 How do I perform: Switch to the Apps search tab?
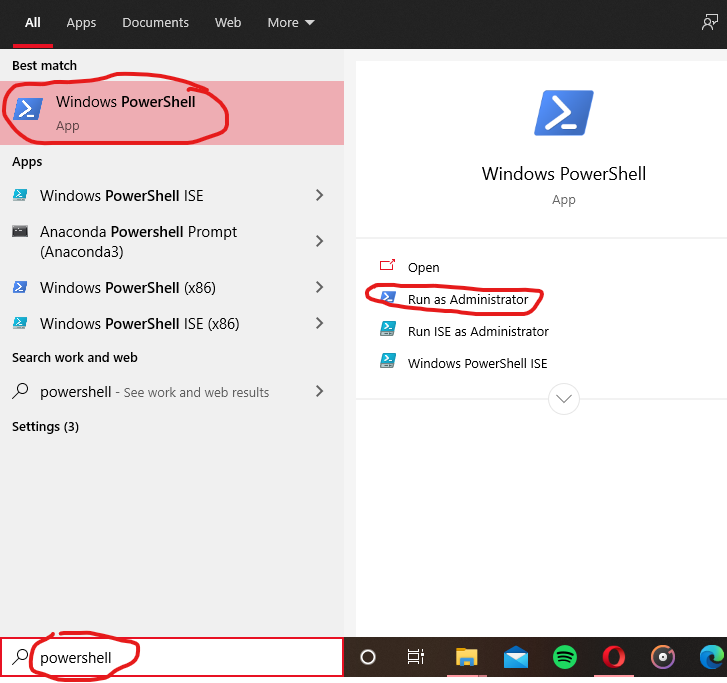[x=81, y=22]
